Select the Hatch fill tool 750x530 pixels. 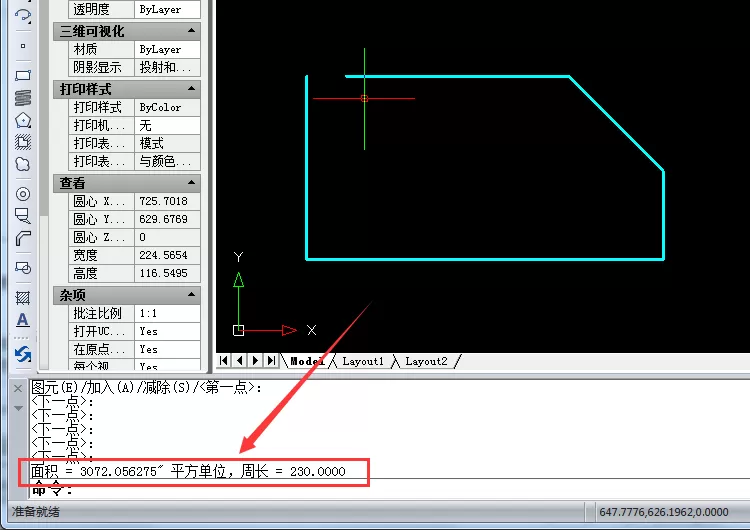click(22, 298)
